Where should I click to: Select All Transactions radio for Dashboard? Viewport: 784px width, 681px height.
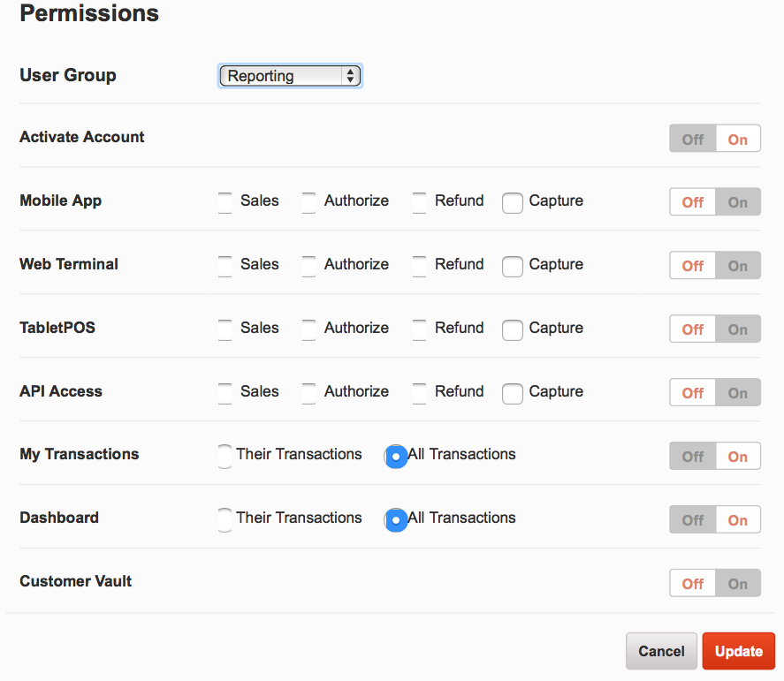click(x=395, y=520)
